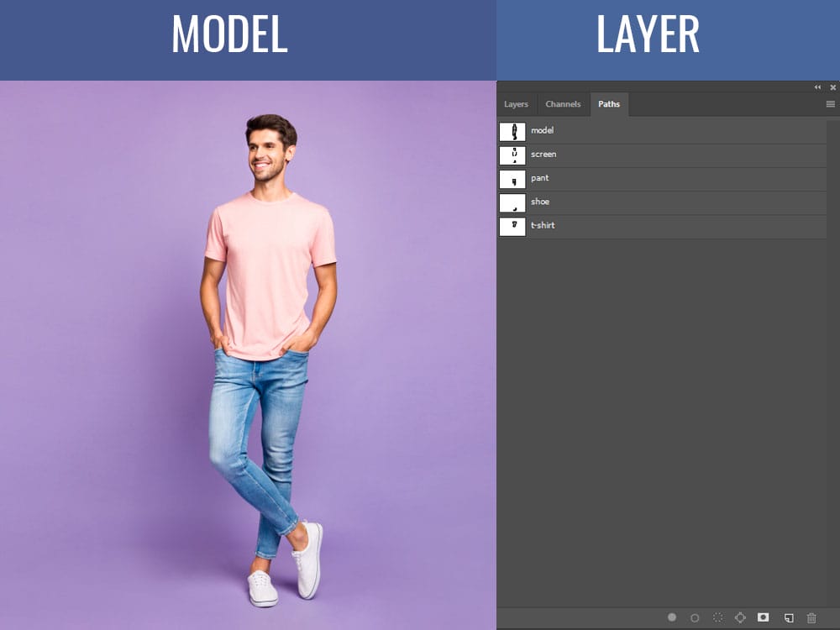Select the path named screen
Screen dimensions: 840x630
click(x=662, y=155)
